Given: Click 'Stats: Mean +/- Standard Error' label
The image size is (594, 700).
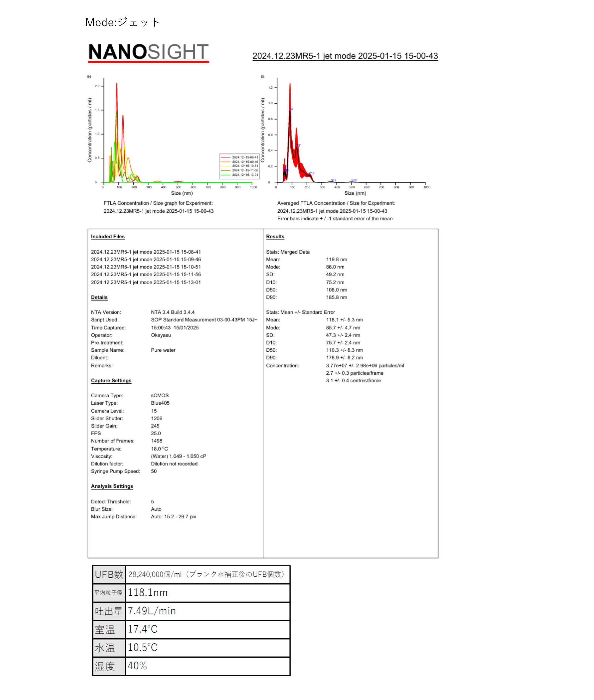Looking at the screenshot, I should [300, 312].
